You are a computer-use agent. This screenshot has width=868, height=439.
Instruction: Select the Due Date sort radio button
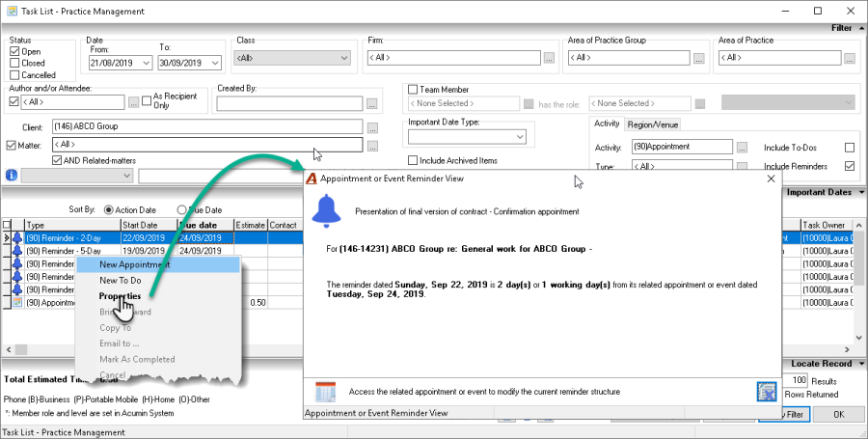pyautogui.click(x=181, y=209)
